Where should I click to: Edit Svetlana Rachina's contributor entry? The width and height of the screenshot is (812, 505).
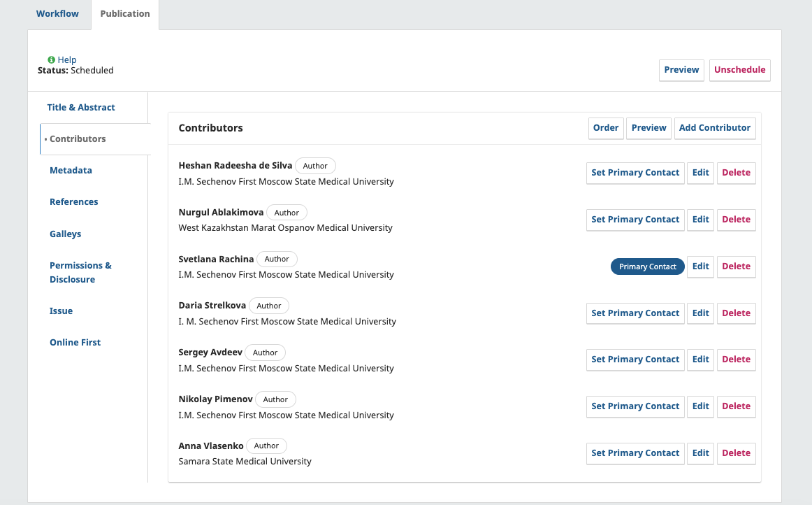point(700,266)
